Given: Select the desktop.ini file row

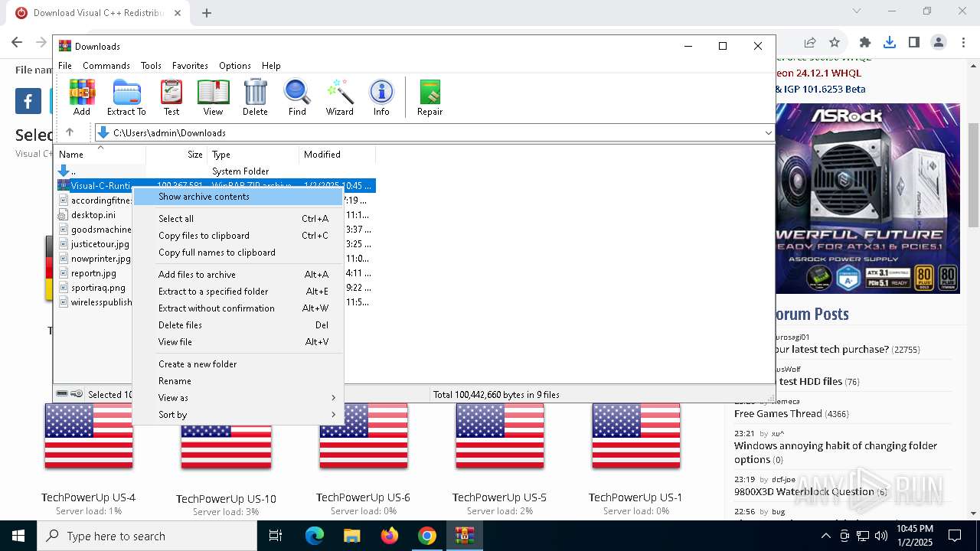Looking at the screenshot, I should 93,215.
